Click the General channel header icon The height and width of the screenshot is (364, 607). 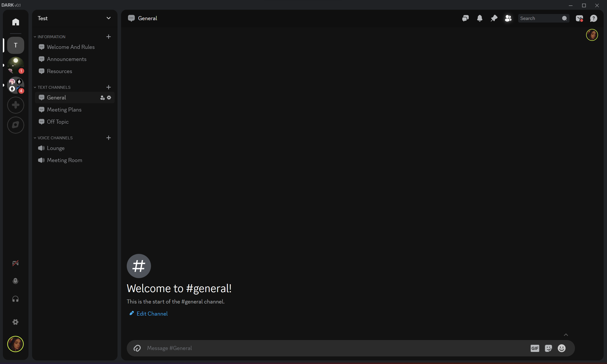(x=131, y=18)
